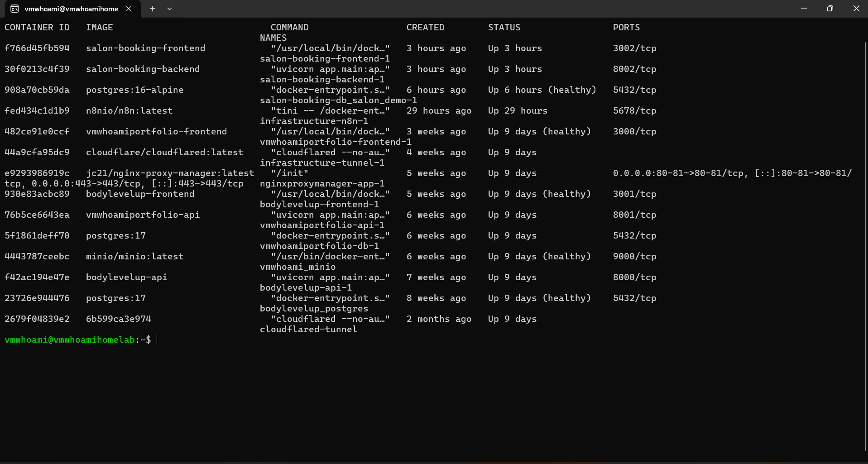The image size is (868, 464).
Task: Click the bodylevelup-frontend-1 container name
Action: coord(319,204)
